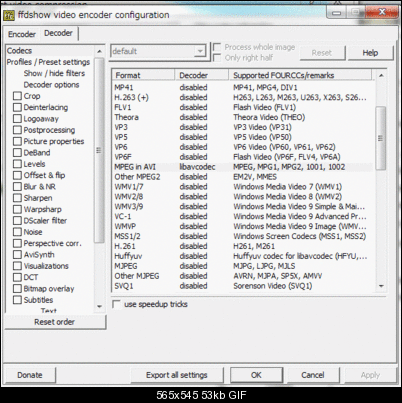Click codec list scroll-down arrow

381,286
